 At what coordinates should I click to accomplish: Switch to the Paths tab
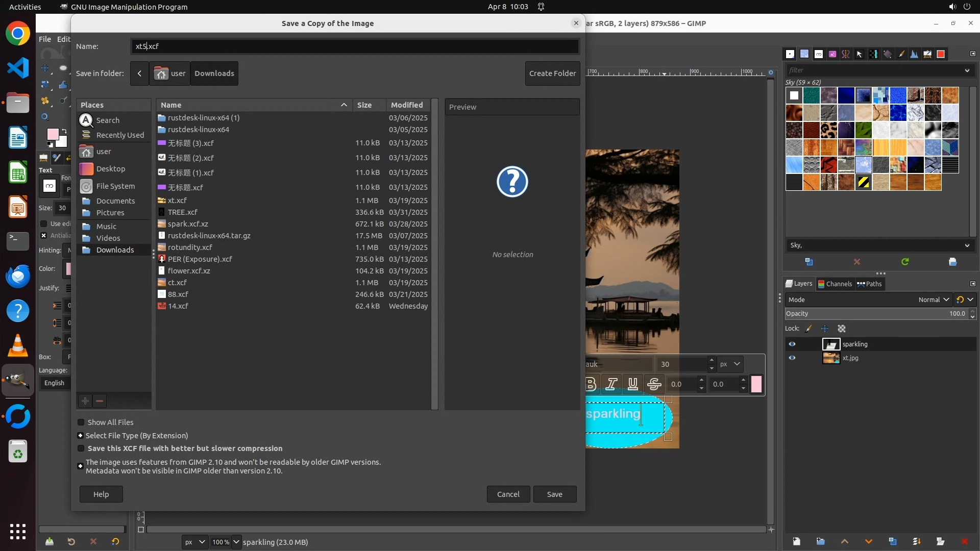[870, 284]
